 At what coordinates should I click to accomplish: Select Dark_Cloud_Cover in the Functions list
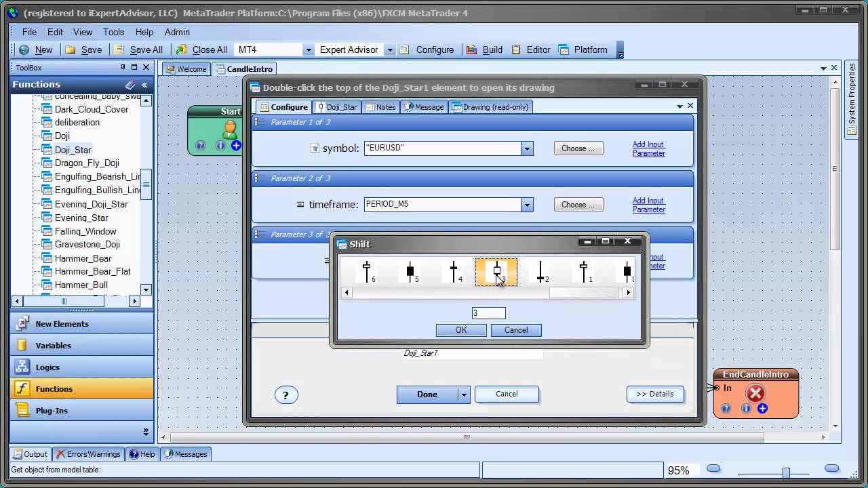pos(92,109)
